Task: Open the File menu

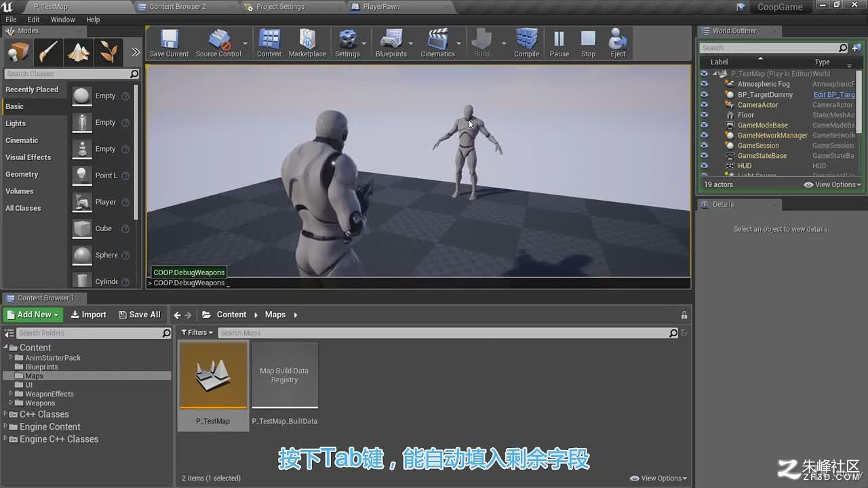Action: point(11,20)
